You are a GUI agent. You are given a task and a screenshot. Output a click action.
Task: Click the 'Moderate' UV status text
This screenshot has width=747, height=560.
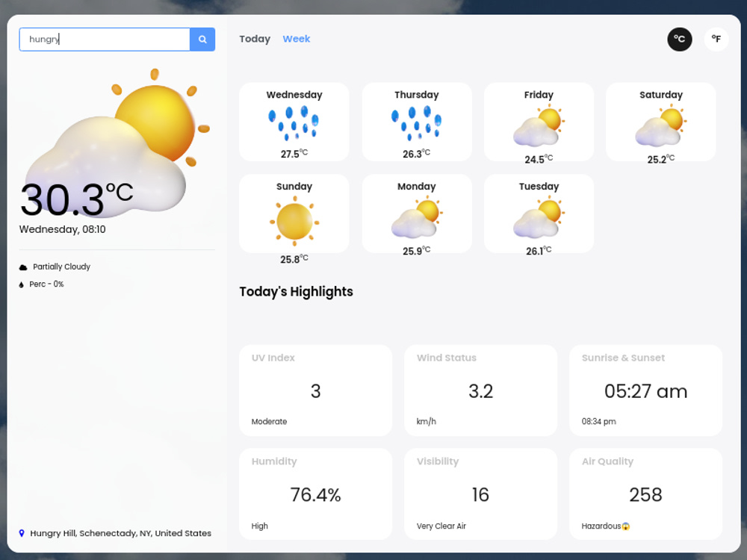click(269, 422)
